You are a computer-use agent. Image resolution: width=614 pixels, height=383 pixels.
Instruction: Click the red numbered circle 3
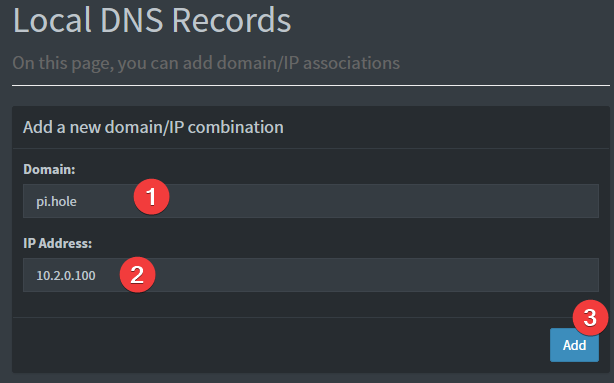pyautogui.click(x=591, y=318)
